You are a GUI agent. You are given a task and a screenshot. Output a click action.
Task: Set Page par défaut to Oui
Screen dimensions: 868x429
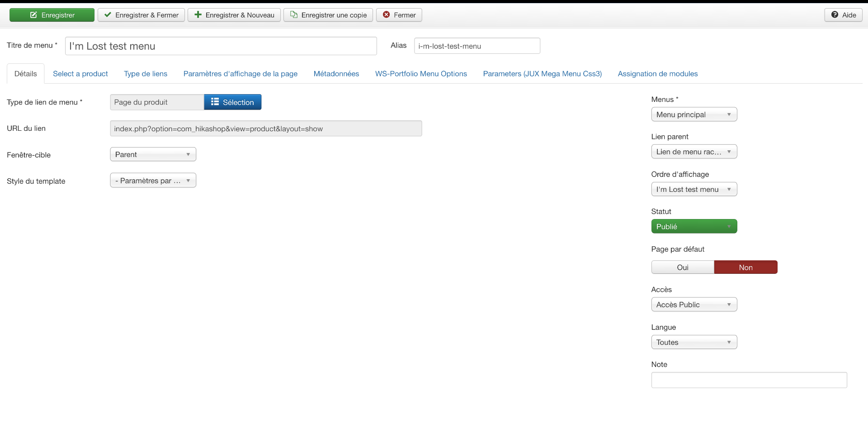pyautogui.click(x=683, y=267)
